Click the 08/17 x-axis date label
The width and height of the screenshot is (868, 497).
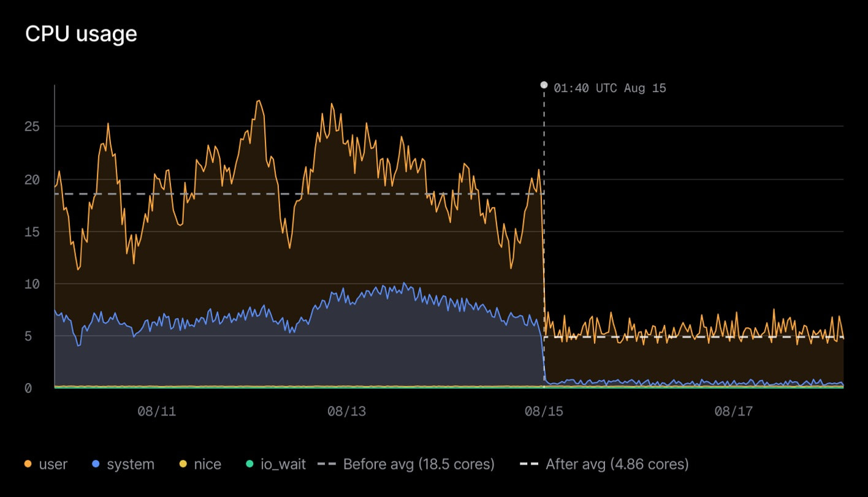coord(733,411)
